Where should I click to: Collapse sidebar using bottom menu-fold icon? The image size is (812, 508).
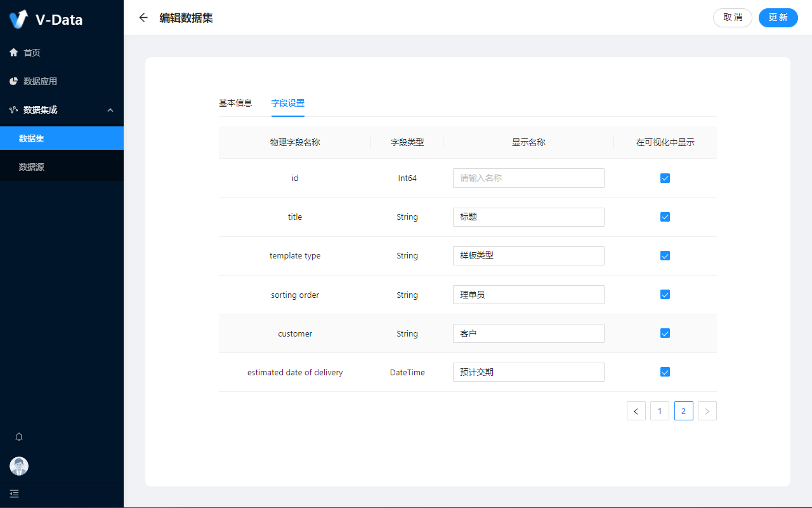(x=14, y=493)
